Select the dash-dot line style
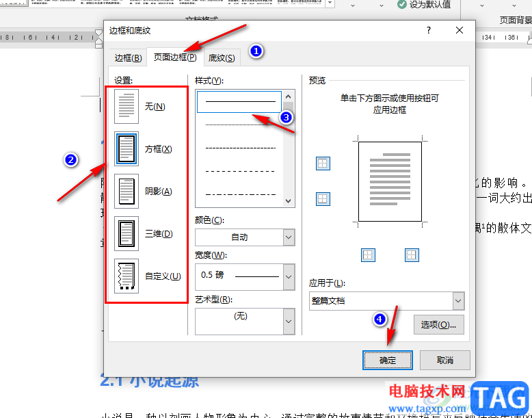Viewport: 532px width, 418px height. pyautogui.click(x=239, y=194)
